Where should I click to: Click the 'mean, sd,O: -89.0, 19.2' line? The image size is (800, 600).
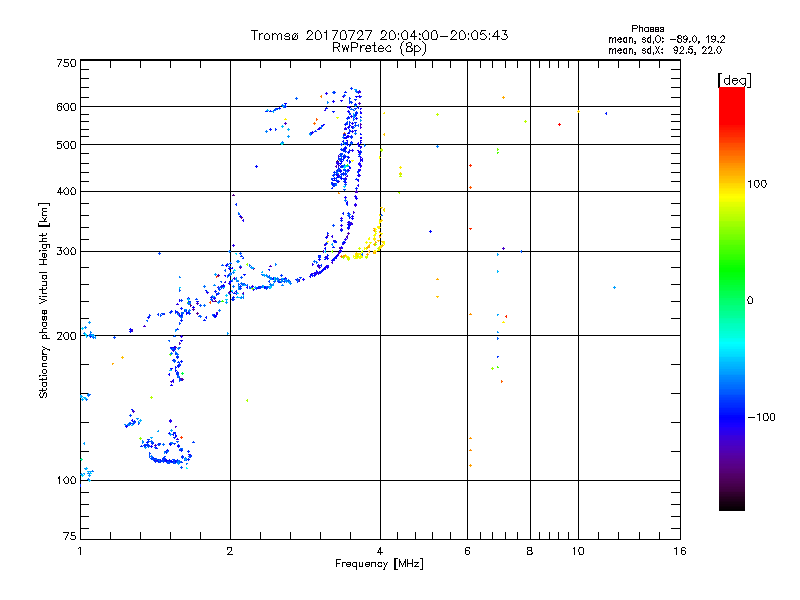tap(666, 39)
